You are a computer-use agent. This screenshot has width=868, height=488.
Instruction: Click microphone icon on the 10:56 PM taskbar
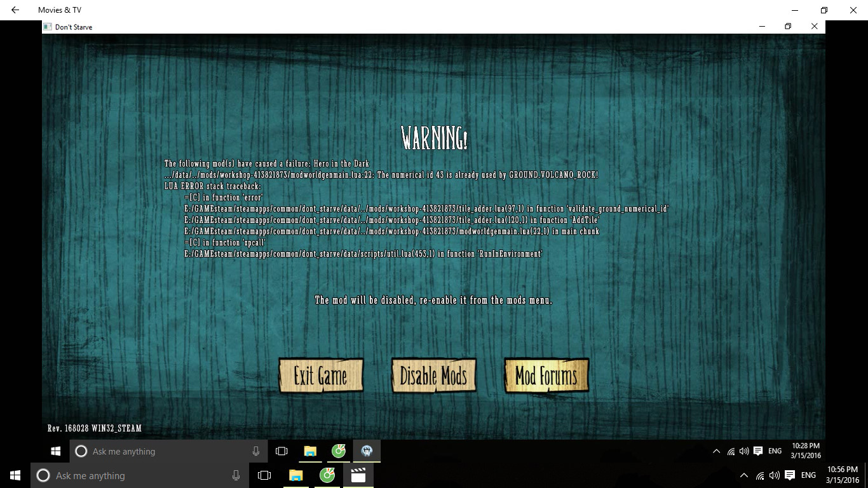(x=236, y=475)
